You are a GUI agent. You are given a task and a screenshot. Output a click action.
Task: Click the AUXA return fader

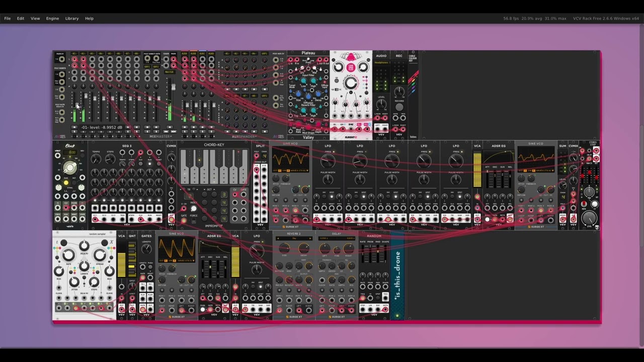(187, 105)
